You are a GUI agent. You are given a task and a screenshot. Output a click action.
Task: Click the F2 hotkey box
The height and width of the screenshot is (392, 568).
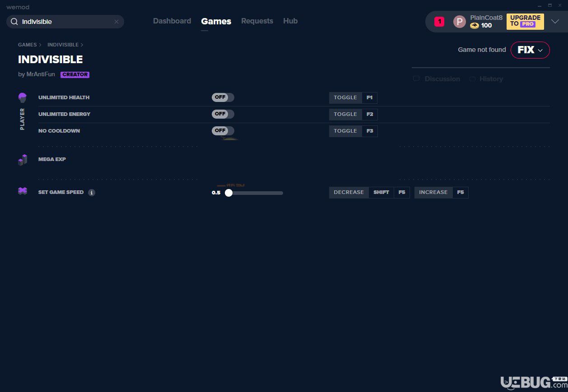[x=369, y=114]
